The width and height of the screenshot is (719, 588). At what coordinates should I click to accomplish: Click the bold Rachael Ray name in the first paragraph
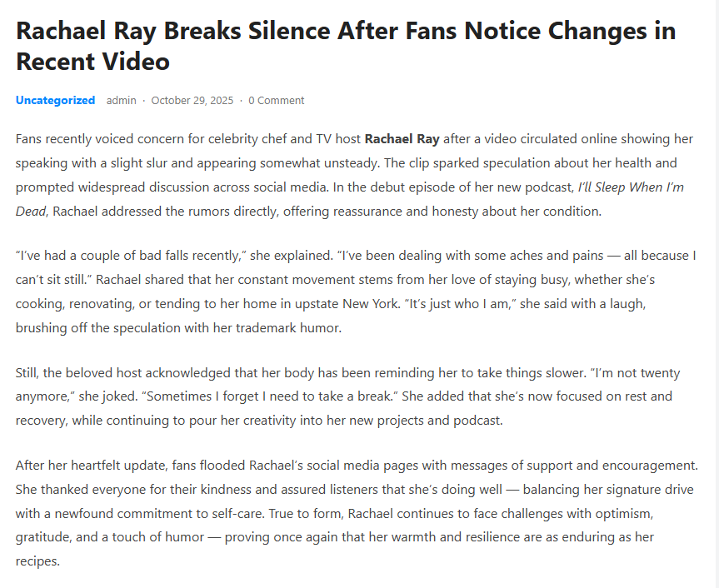[x=402, y=139]
